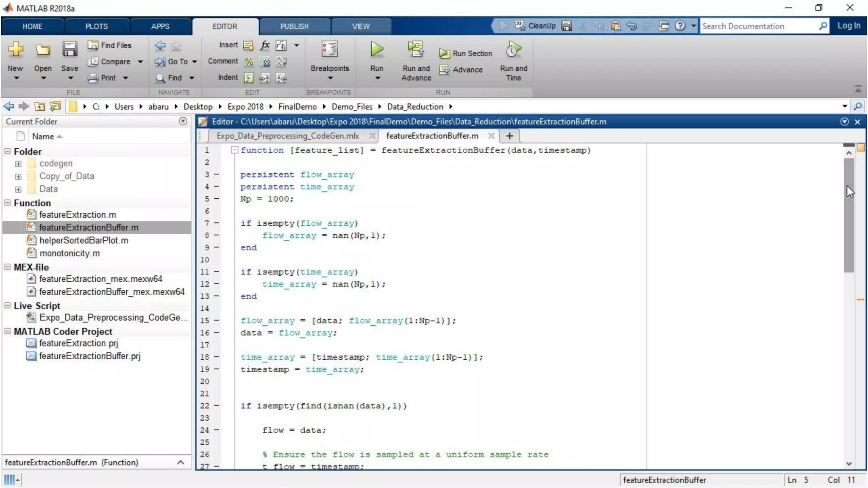This screenshot has height=488, width=868.
Task: Collapse the Function group
Action: (8, 202)
